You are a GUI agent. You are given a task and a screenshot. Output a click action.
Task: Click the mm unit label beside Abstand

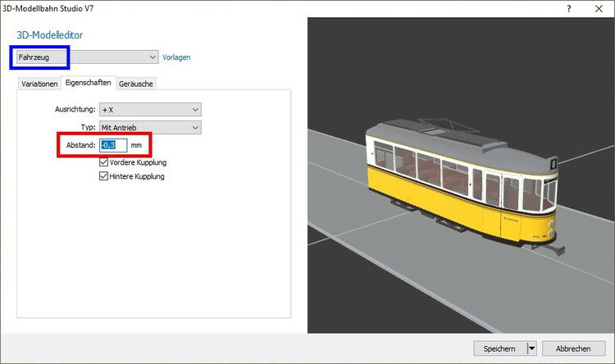point(136,145)
